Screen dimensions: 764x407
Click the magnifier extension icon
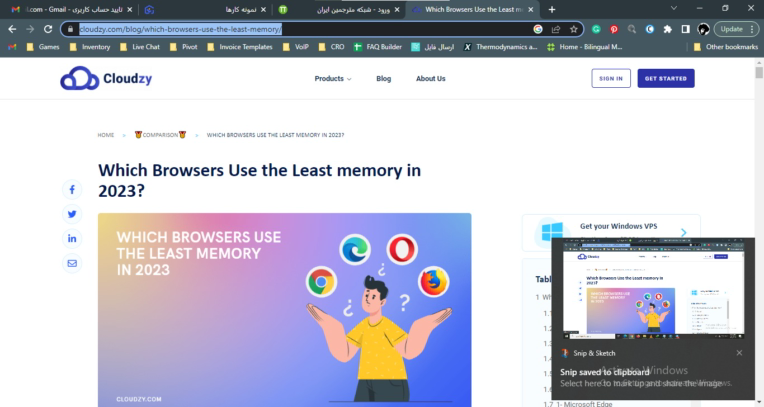point(632,29)
